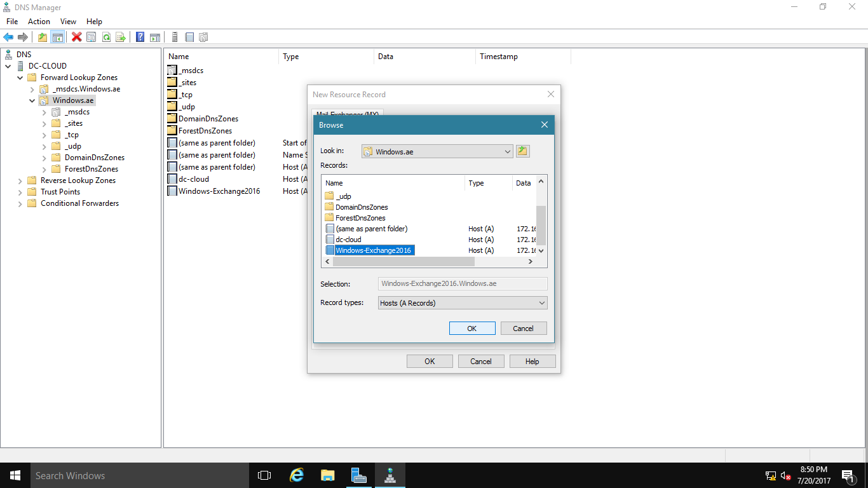The height and width of the screenshot is (488, 868).
Task: Select _sites under Windows.ae in tree
Action: click(74, 123)
